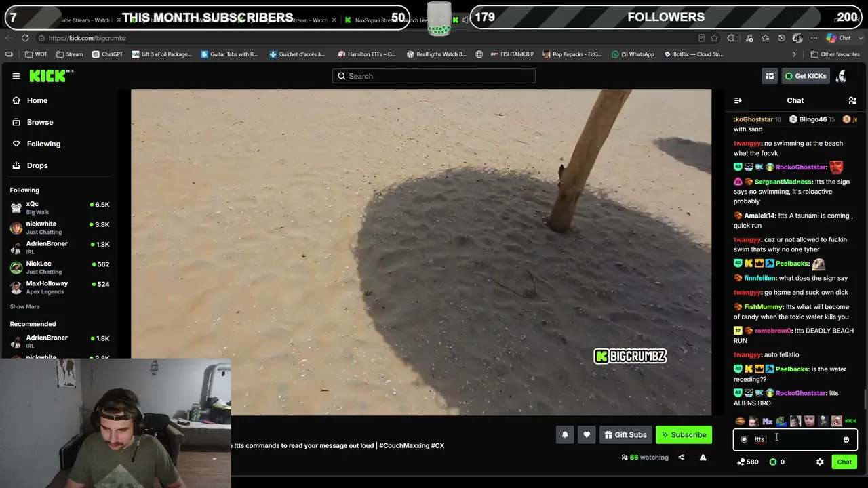The image size is (868, 488).
Task: Open xQc's channel in Following list
Action: click(60, 208)
